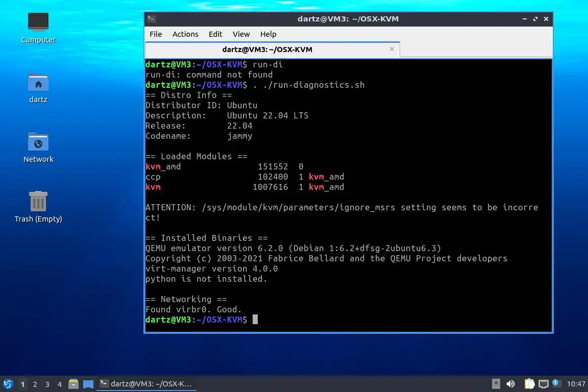Screen dimensions: 588x392
Task: Open the Help menu
Action: coord(268,34)
